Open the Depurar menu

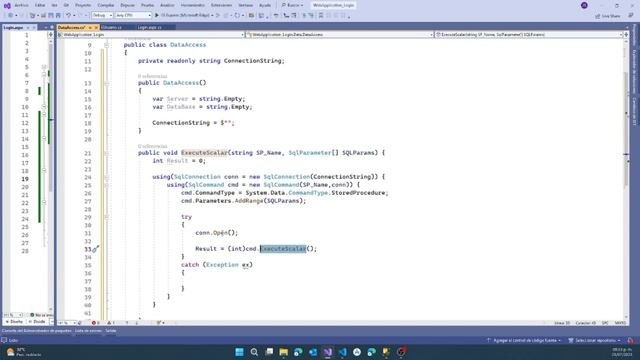click(127, 5)
